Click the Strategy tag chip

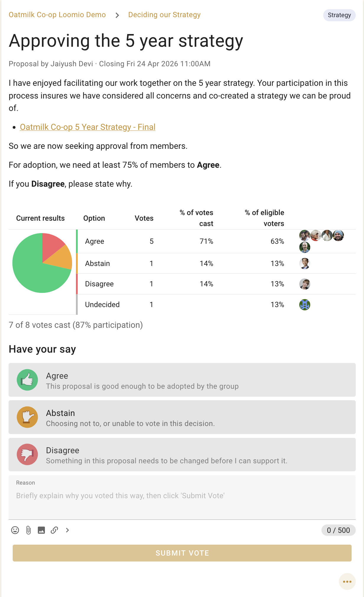(339, 15)
